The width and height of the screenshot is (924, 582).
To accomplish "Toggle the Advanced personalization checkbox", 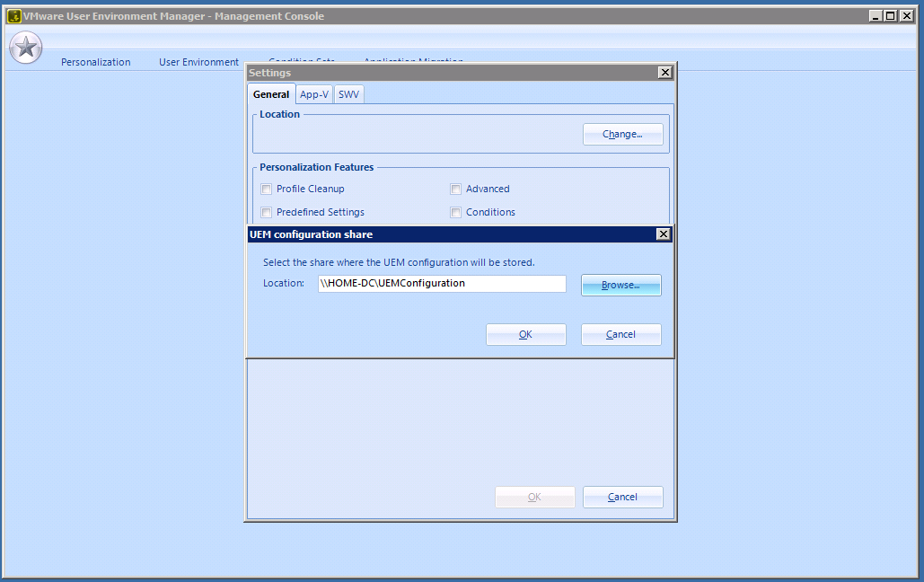I will click(x=456, y=190).
